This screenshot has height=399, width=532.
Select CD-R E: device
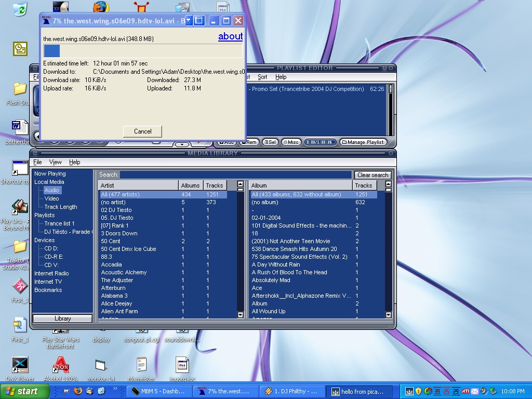tap(54, 257)
